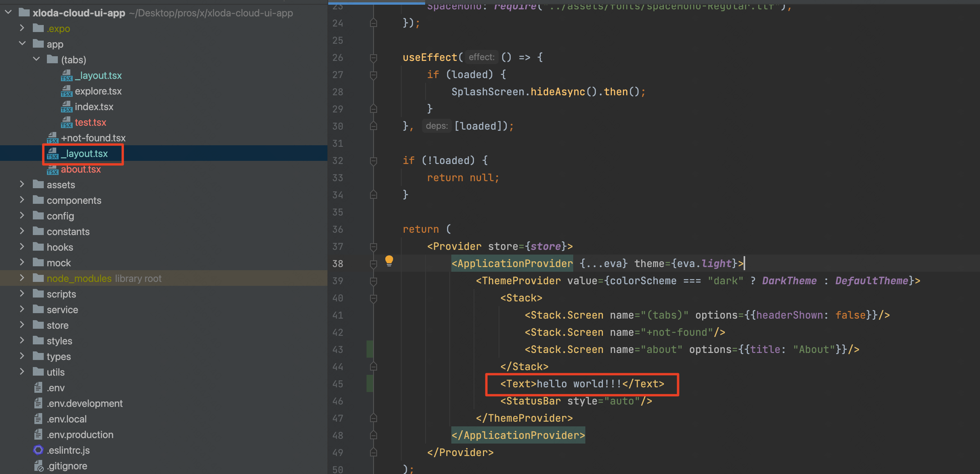
Task: Toggle code fold at useEffect line 26
Action: [x=373, y=58]
